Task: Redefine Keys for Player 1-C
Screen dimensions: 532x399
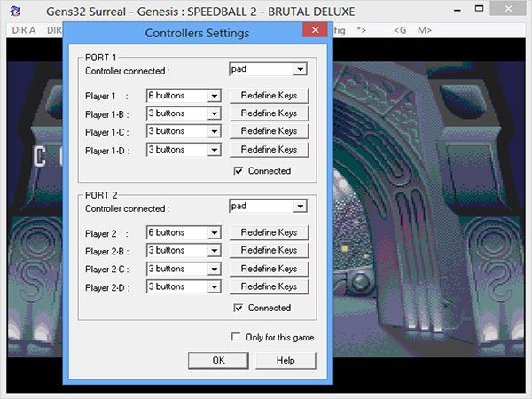Action: point(269,131)
